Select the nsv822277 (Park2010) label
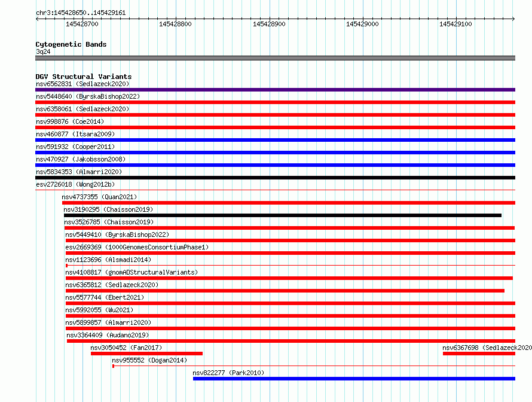The image size is (532, 402). 228,373
